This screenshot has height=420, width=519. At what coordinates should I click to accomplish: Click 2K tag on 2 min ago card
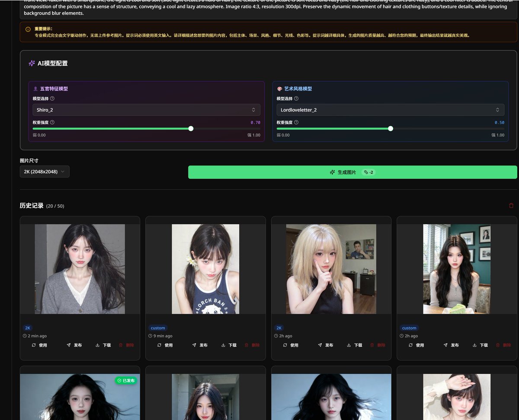(28, 328)
